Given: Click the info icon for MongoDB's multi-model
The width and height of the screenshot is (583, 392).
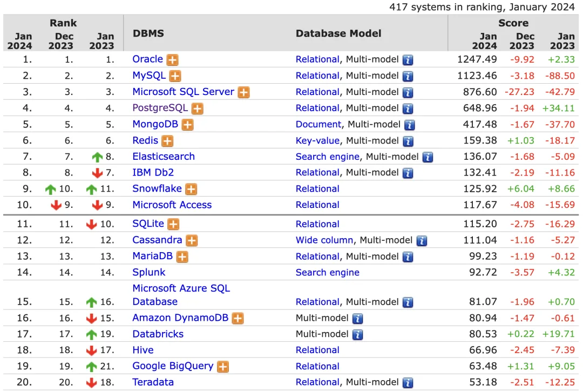Looking at the screenshot, I should pyautogui.click(x=409, y=125).
